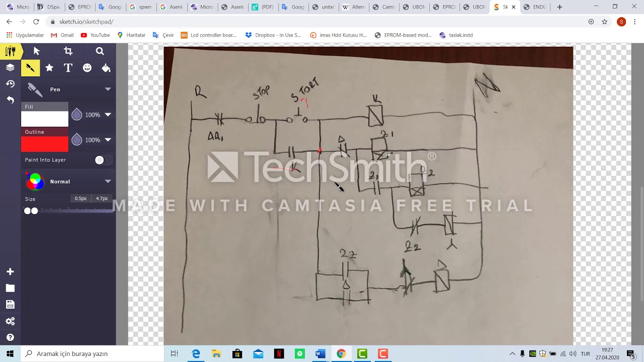
Task: Expand the Fill opacity 100% dropdown
Action: (108, 115)
